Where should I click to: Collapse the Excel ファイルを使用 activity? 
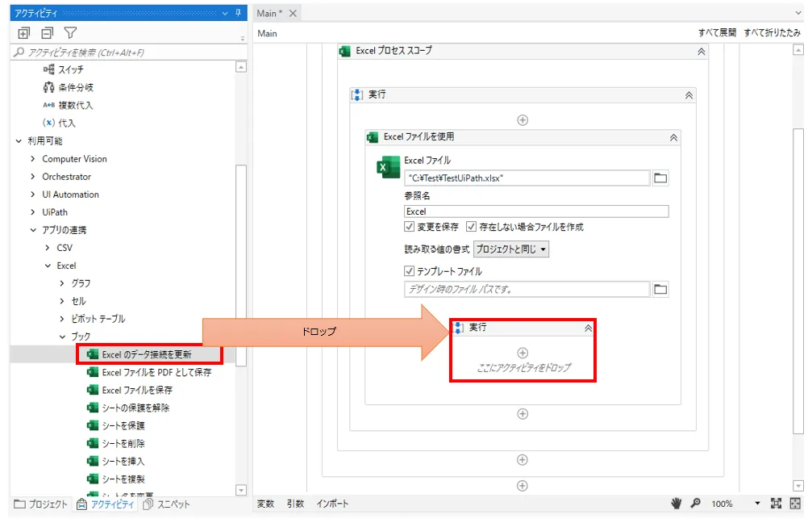[673, 138]
